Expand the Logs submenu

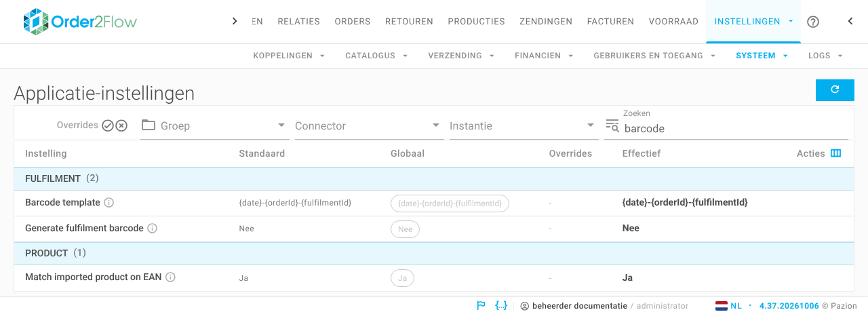[x=825, y=56]
